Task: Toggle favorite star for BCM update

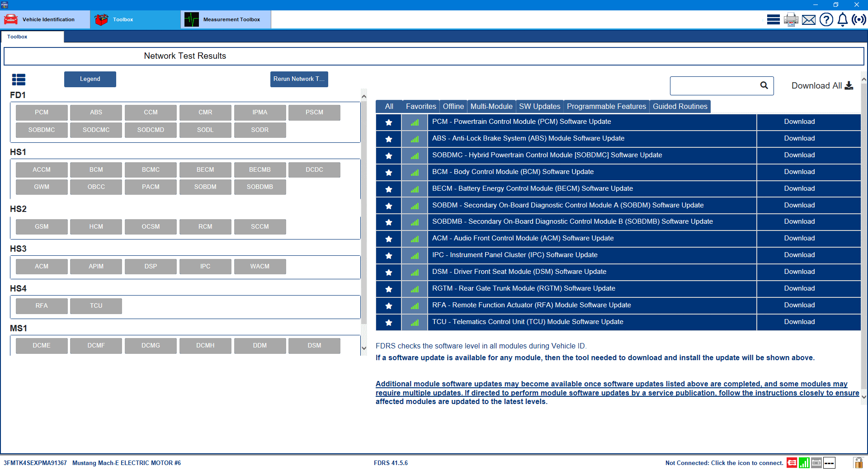Action: pyautogui.click(x=389, y=172)
